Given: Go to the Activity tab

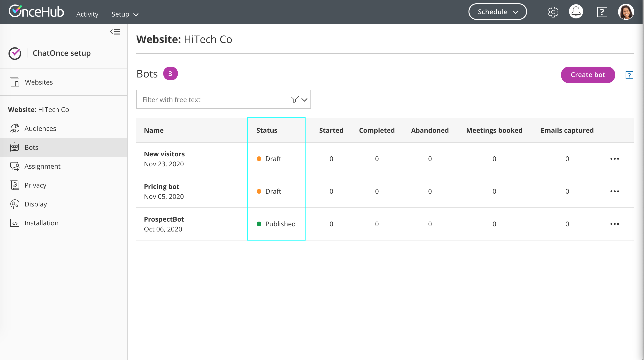Looking at the screenshot, I should coord(87,14).
